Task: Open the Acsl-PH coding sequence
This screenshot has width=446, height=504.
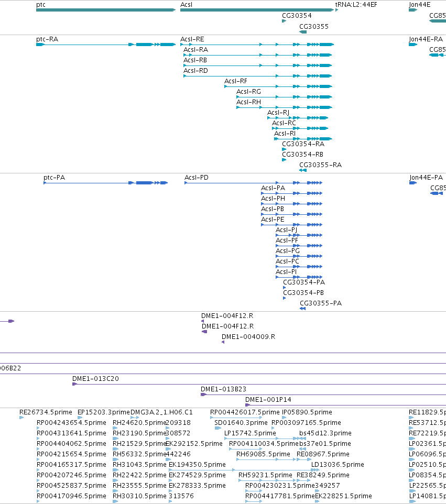Action: pos(291,204)
